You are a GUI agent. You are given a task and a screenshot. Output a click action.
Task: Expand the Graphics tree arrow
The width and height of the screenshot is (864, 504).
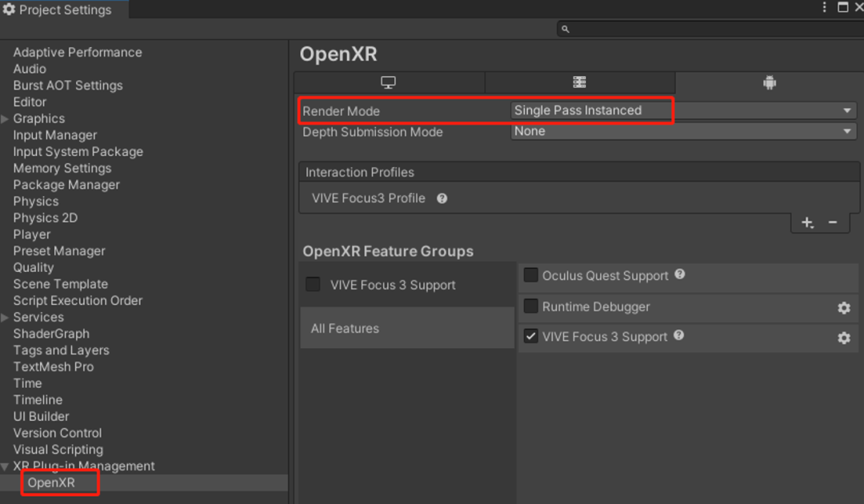[x=5, y=119]
